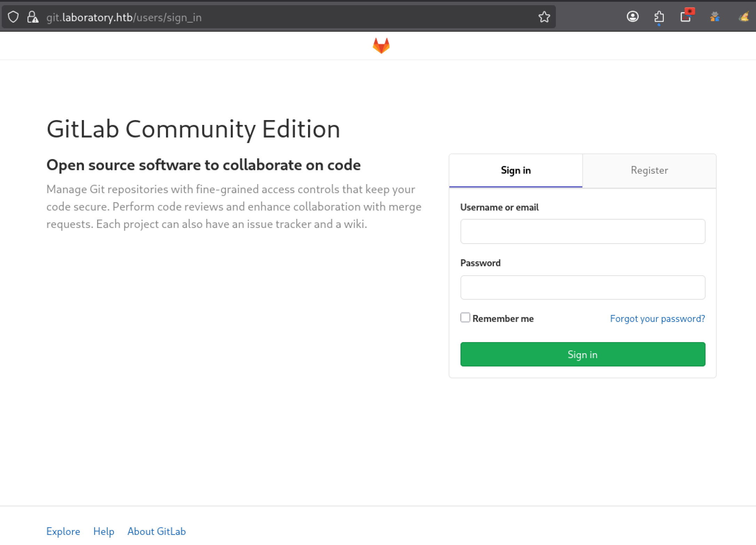Click the hat-and-figure extension icon in toolbar
The height and width of the screenshot is (545, 756).
point(715,16)
